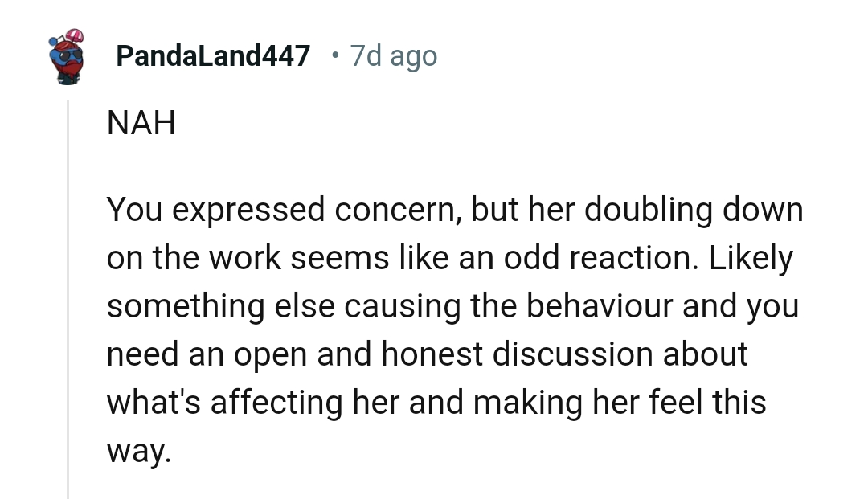Open PandaLand447's avatar profile picture
The width and height of the screenshot is (868, 499).
[67, 56]
